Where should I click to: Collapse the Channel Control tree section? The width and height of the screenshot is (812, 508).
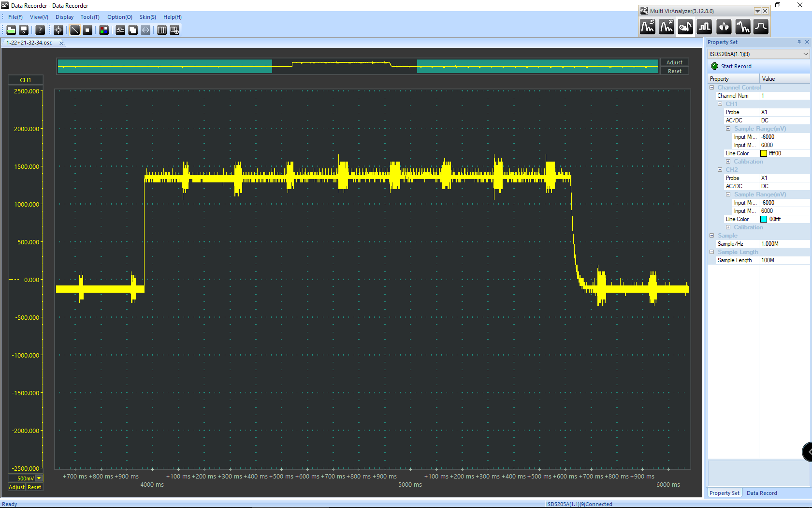711,88
